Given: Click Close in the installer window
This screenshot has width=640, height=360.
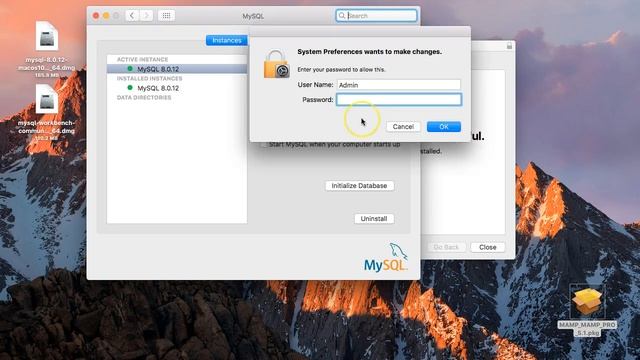Looking at the screenshot, I should click(487, 247).
